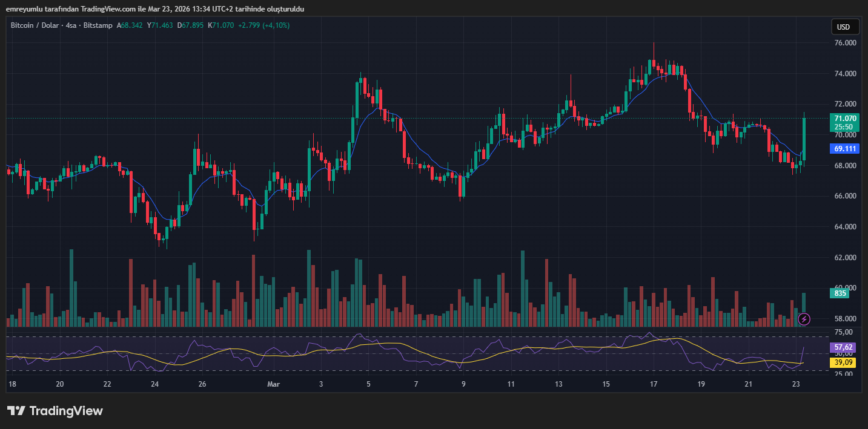Click the Mar label on the time axis
Viewport: 868px width, 429px height.
273,384
